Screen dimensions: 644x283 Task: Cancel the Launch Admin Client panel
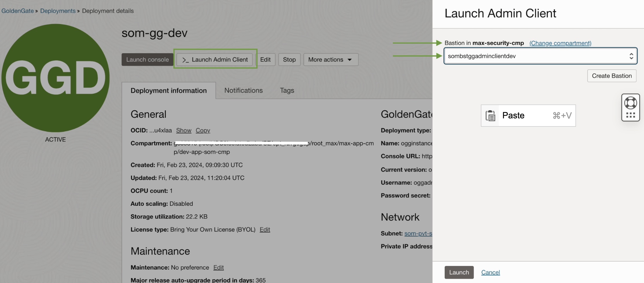(491, 272)
